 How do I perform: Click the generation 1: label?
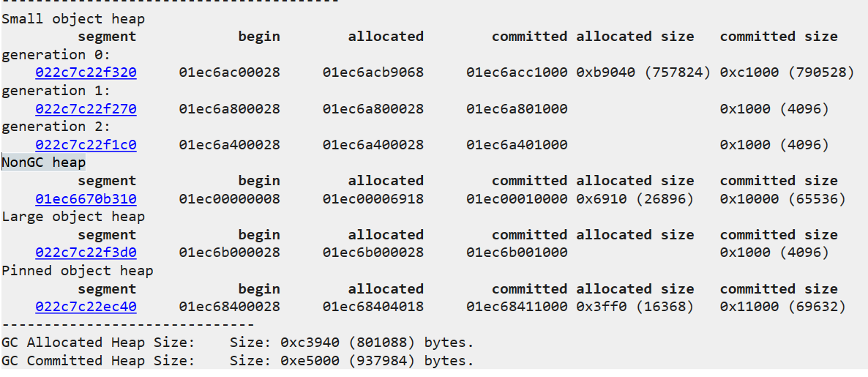[x=56, y=91]
